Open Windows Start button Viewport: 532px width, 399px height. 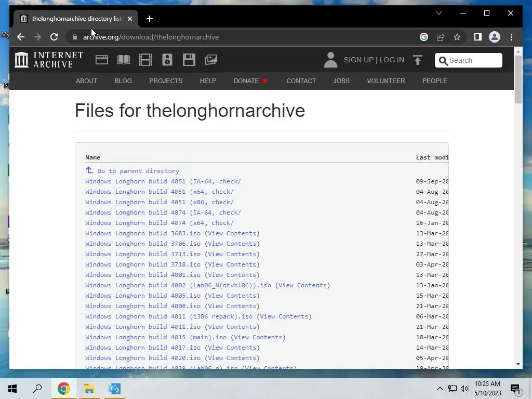coord(12,389)
